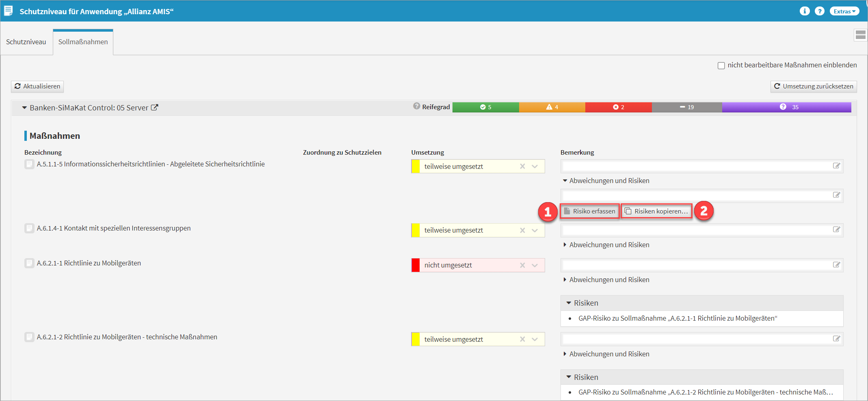Click Reifegrad help icon
This screenshot has height=401, width=868.
[416, 106]
